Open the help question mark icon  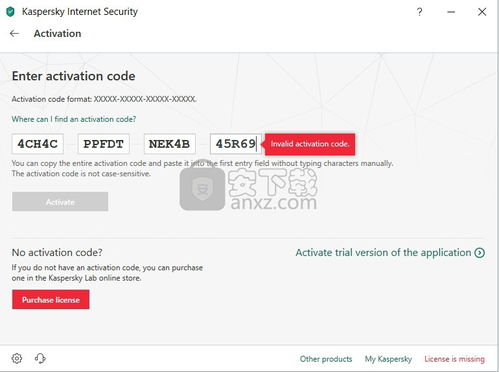(419, 12)
